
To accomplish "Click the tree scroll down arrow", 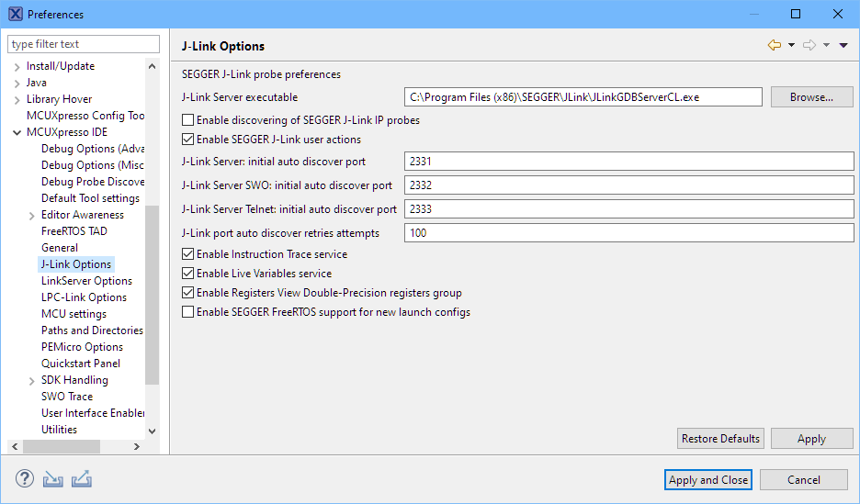I will 152,431.
